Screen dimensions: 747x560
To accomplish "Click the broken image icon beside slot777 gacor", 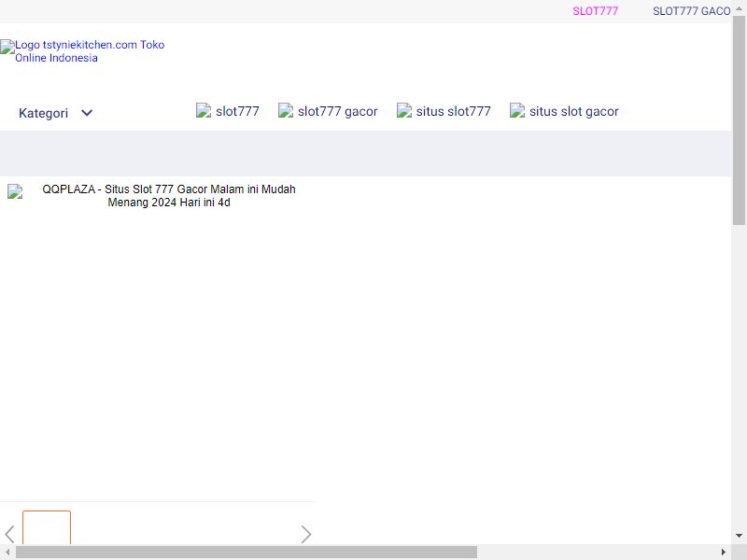I will click(286, 110).
